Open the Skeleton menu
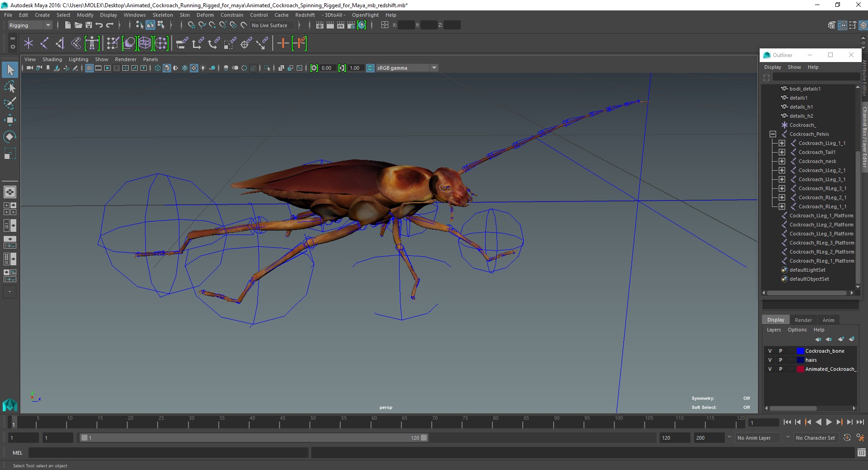The image size is (868, 470). (163, 15)
